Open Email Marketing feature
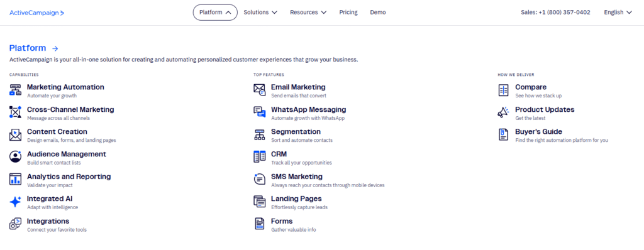This screenshot has width=644, height=250. (298, 87)
